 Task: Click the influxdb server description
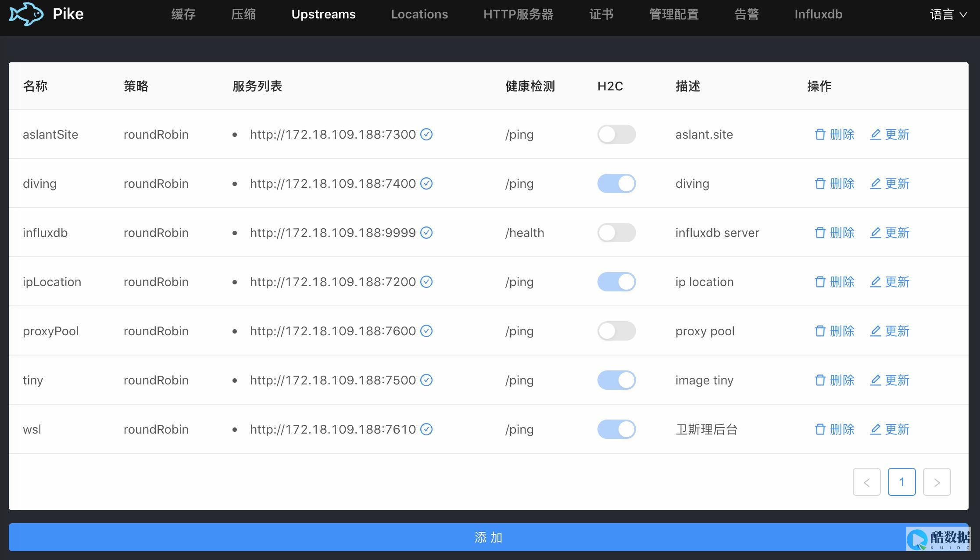pyautogui.click(x=717, y=233)
